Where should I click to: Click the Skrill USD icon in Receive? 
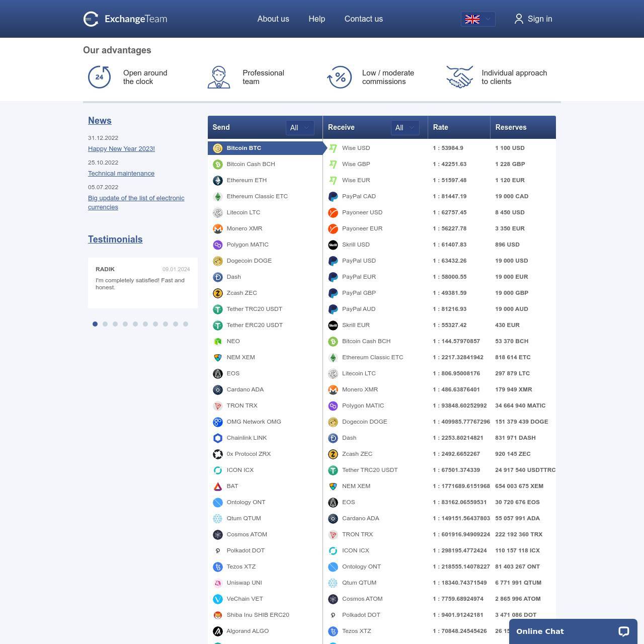click(x=333, y=245)
